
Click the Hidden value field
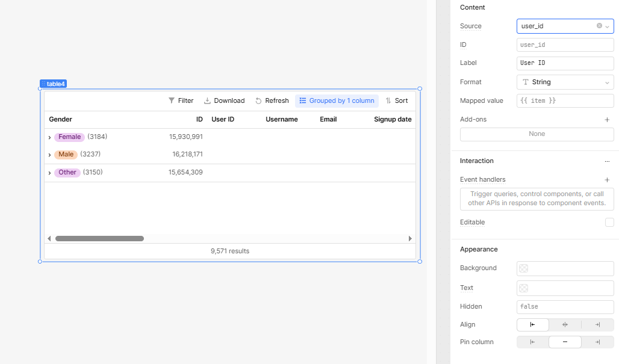pyautogui.click(x=565, y=307)
